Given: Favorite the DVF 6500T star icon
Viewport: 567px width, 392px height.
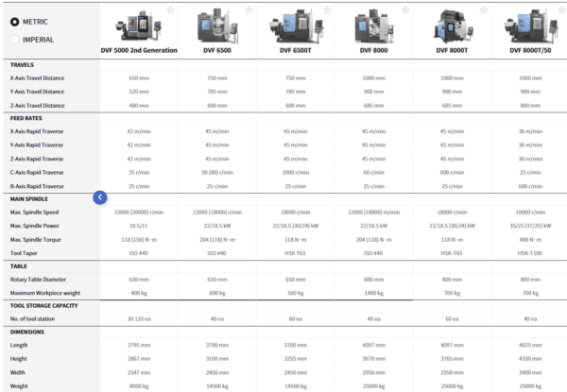Looking at the screenshot, I should (x=327, y=9).
